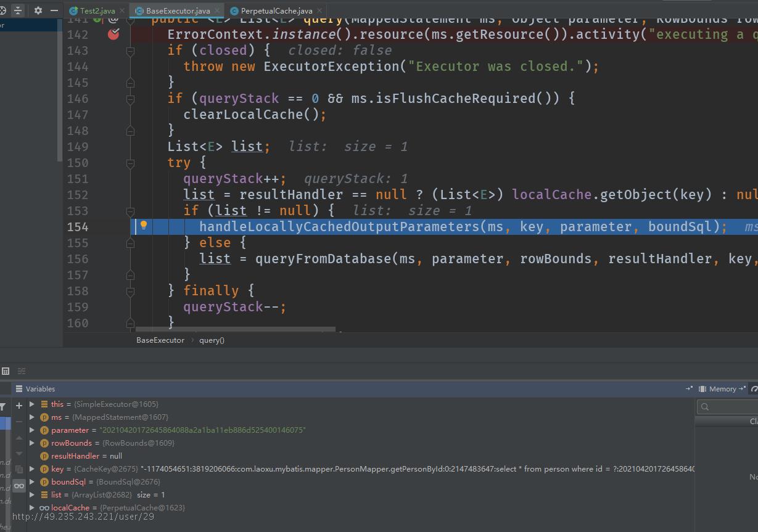
Task: Expand the 'key' CacheKey variable
Action: [32, 469]
